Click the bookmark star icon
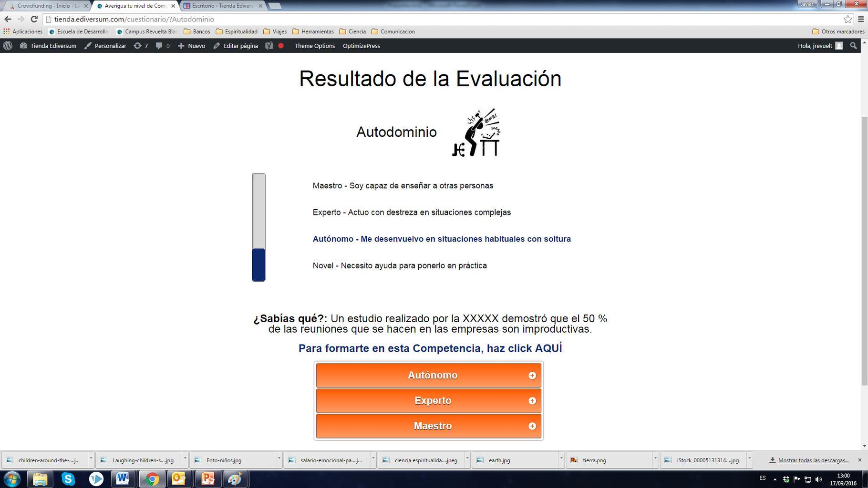The image size is (868, 488). [847, 19]
